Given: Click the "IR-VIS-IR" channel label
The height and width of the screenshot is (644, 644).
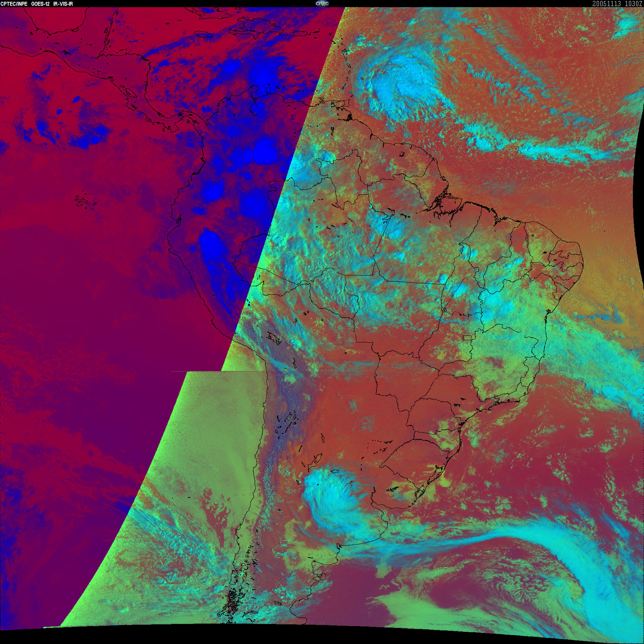Looking at the screenshot, I should [x=63, y=4].
